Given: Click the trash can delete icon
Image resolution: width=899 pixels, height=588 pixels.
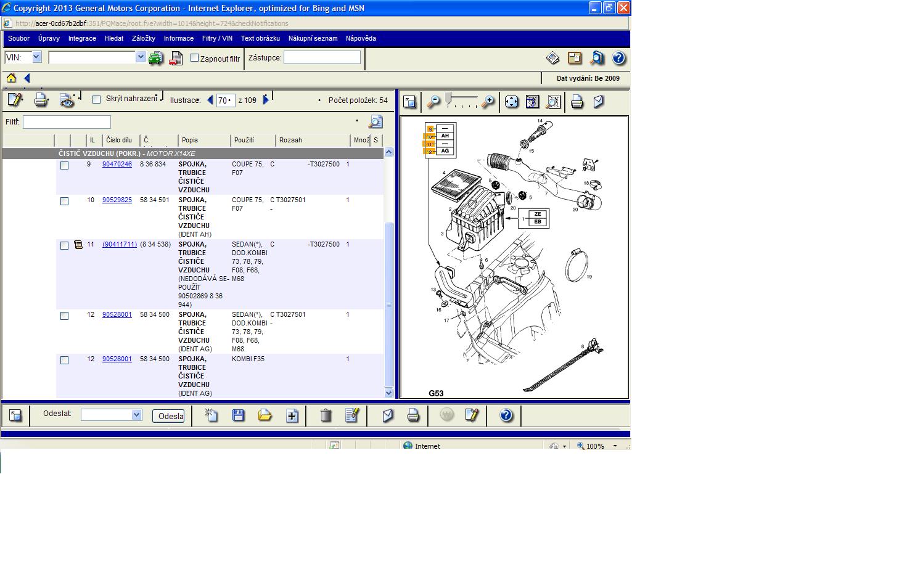Looking at the screenshot, I should [326, 415].
